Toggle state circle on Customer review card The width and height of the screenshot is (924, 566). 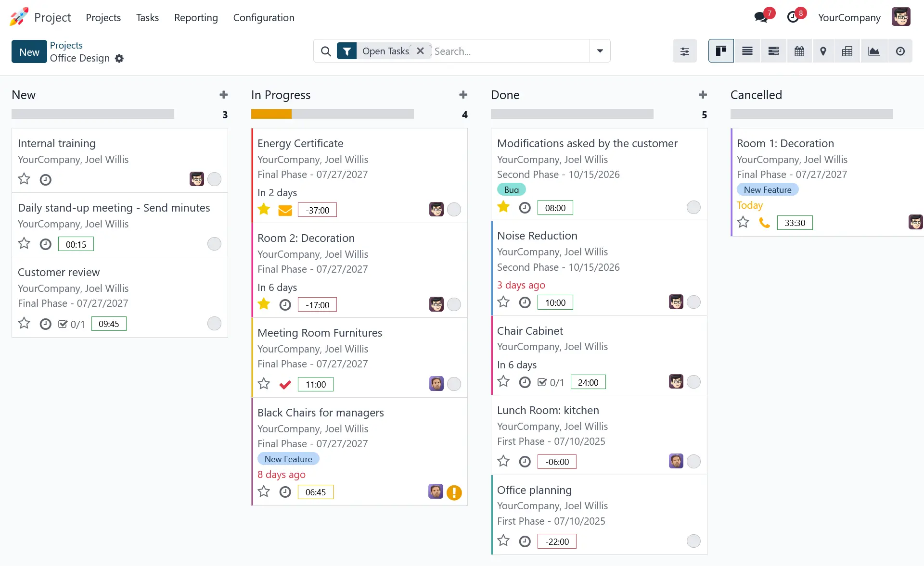[x=214, y=323]
